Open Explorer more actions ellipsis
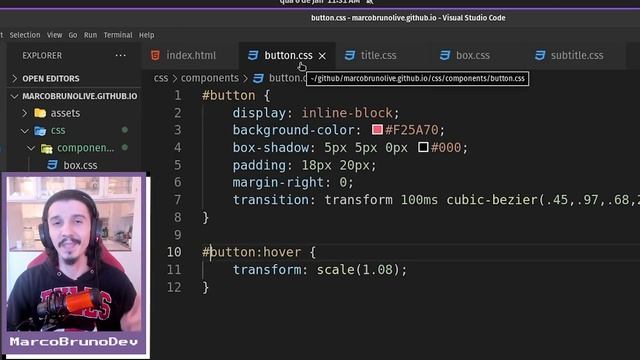This screenshot has width=640, height=360. click(x=120, y=55)
